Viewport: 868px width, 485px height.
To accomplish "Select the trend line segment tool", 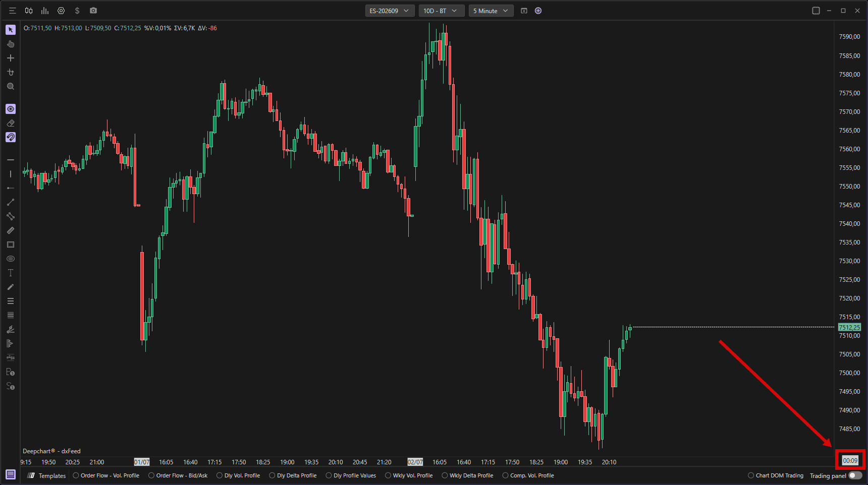I will (11, 202).
